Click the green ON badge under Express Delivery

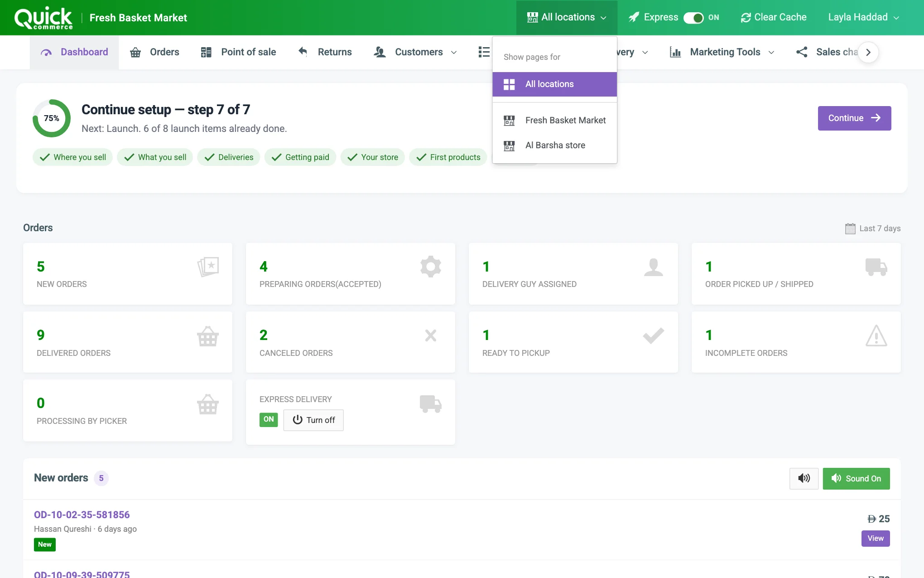pyautogui.click(x=269, y=419)
